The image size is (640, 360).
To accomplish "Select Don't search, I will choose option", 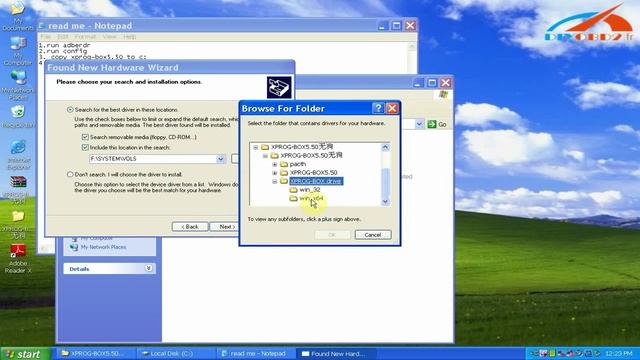I will (x=70, y=174).
